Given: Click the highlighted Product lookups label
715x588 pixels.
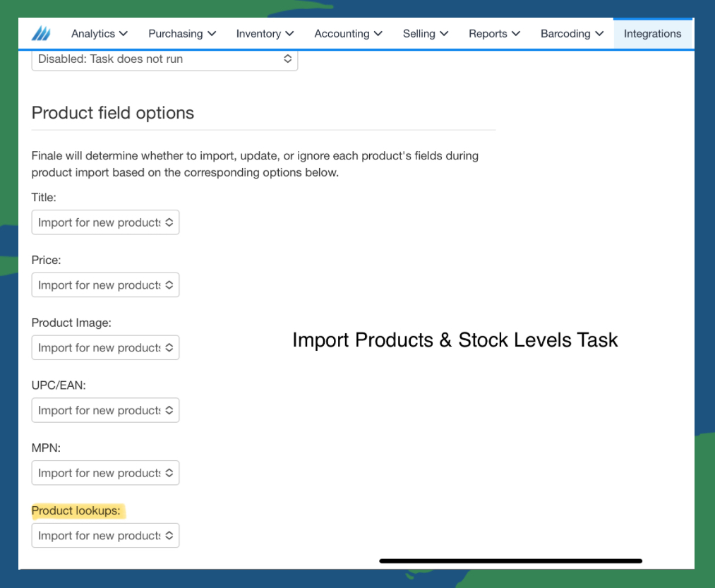Looking at the screenshot, I should pyautogui.click(x=76, y=510).
